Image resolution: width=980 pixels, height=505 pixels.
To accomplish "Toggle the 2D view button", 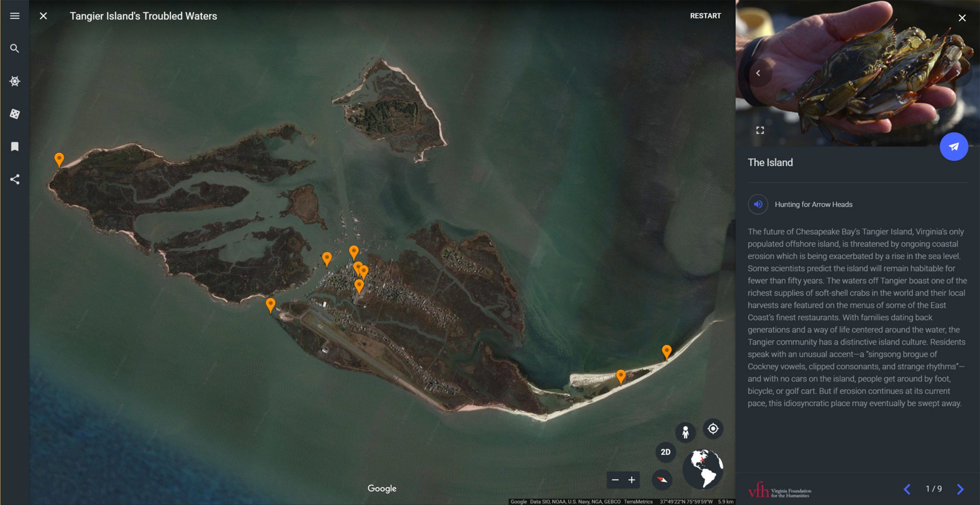I will click(665, 452).
